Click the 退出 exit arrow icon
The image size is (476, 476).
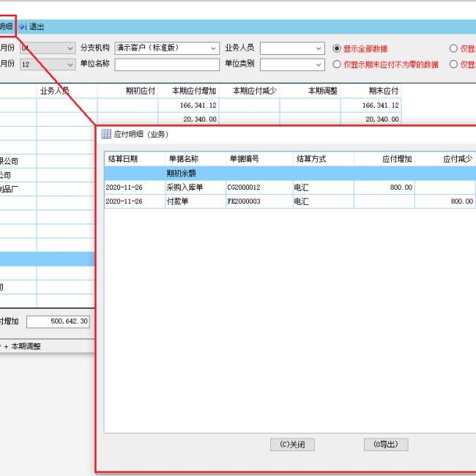click(x=23, y=26)
